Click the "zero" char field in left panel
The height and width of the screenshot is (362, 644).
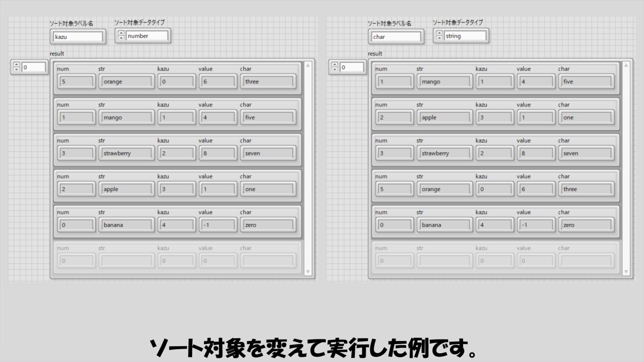268,225
